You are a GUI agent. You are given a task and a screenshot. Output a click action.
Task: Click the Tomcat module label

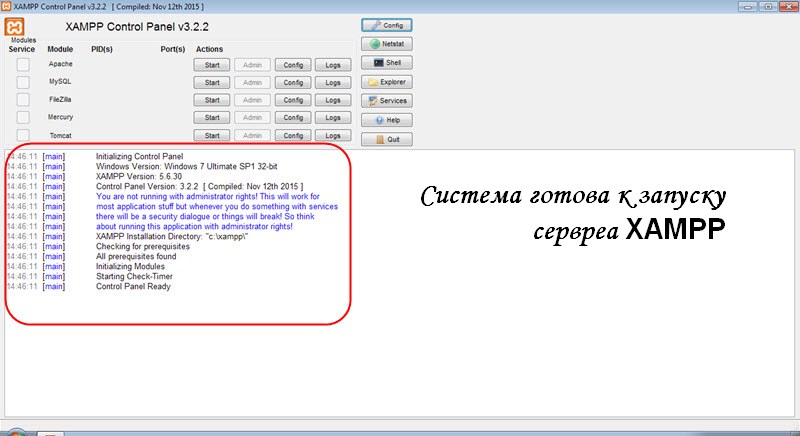coord(60,136)
